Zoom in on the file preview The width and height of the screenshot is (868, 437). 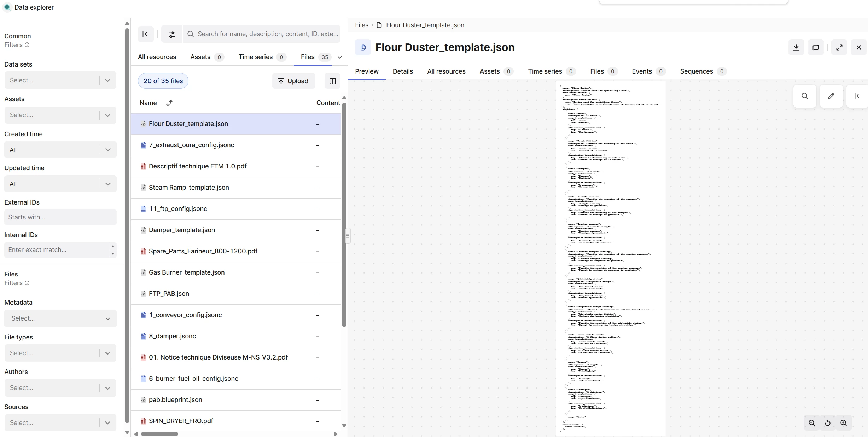(x=843, y=423)
